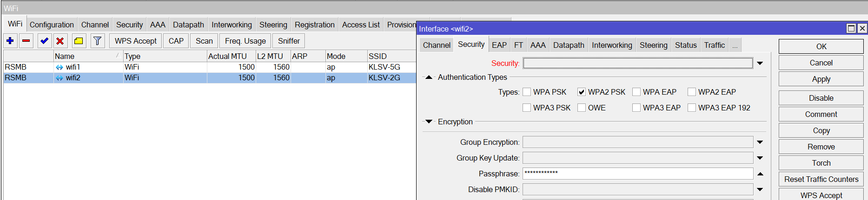Click the red X disable icon
This screenshot has height=200, width=868.
[60, 41]
